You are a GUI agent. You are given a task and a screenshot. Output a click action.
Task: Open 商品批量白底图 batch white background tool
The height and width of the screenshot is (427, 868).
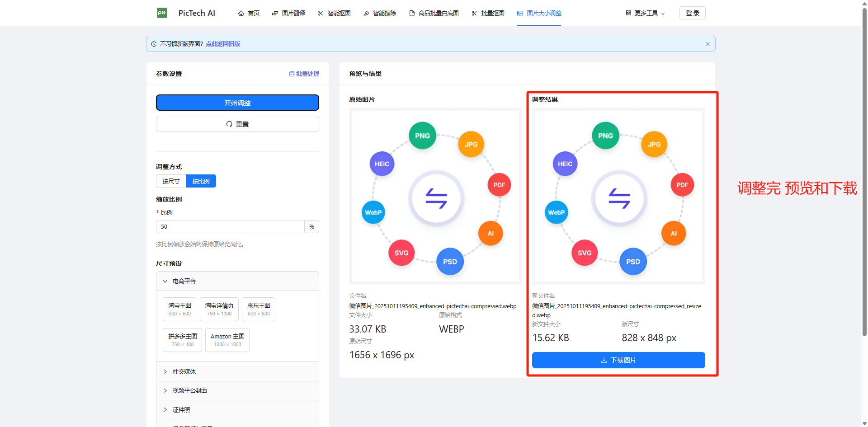point(434,13)
